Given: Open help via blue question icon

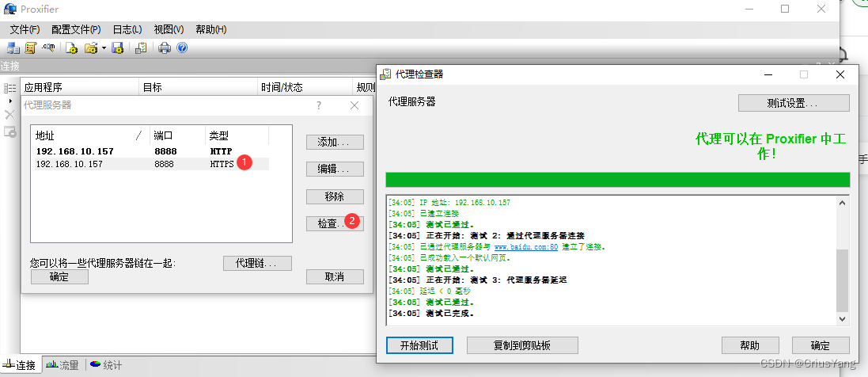Looking at the screenshot, I should click(182, 48).
